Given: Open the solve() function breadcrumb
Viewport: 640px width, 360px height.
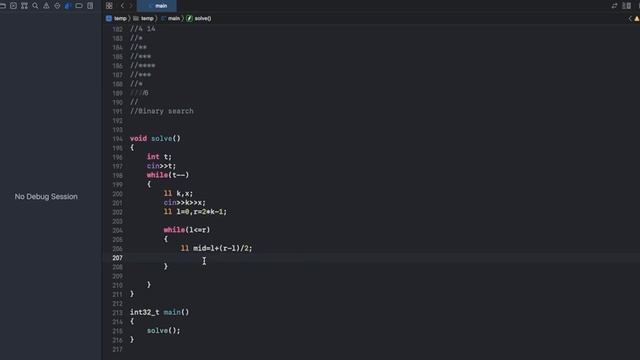Looking at the screenshot, I should pyautogui.click(x=199, y=18).
